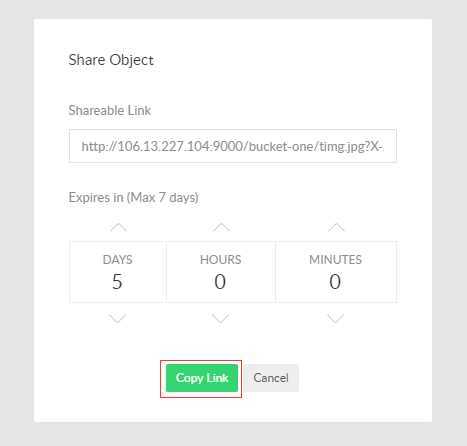This screenshot has height=446, width=467.
Task: Decrease the minutes value with down chevron
Action: click(335, 318)
